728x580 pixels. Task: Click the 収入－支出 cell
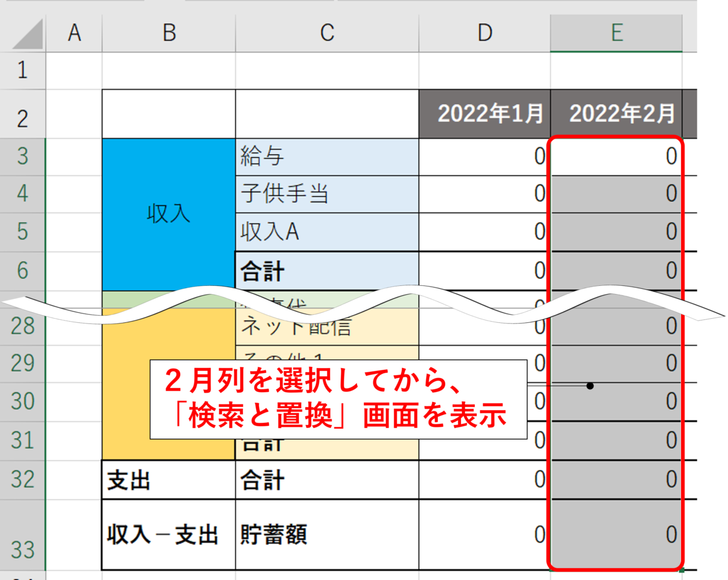[x=169, y=535]
